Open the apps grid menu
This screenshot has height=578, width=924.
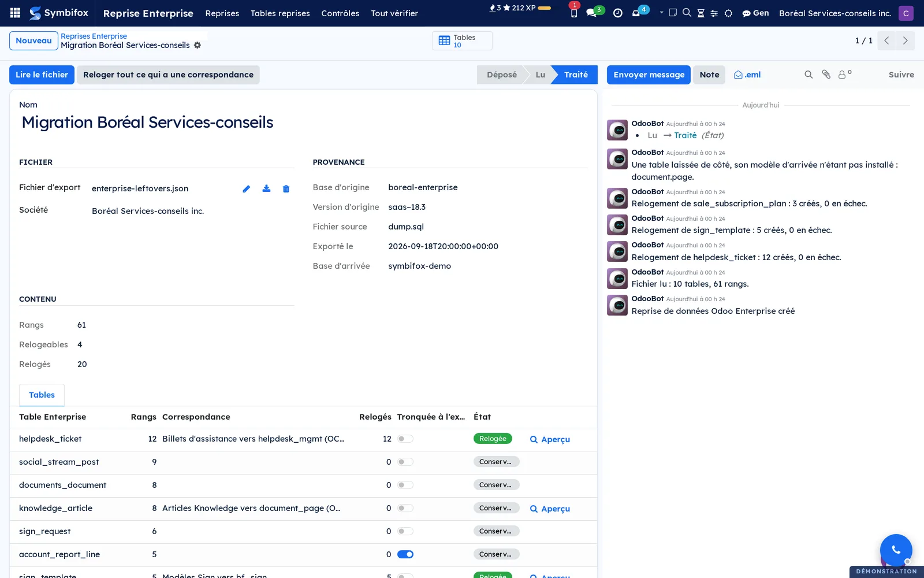[16, 13]
